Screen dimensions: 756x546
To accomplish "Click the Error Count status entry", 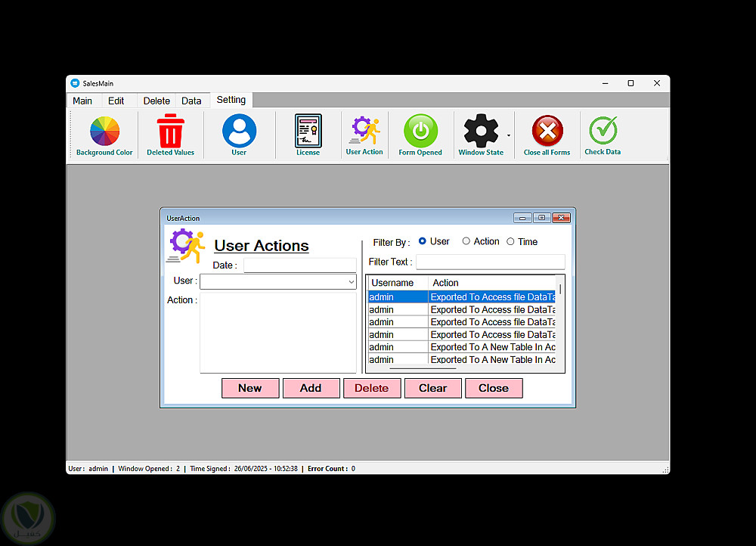I will 331,469.
